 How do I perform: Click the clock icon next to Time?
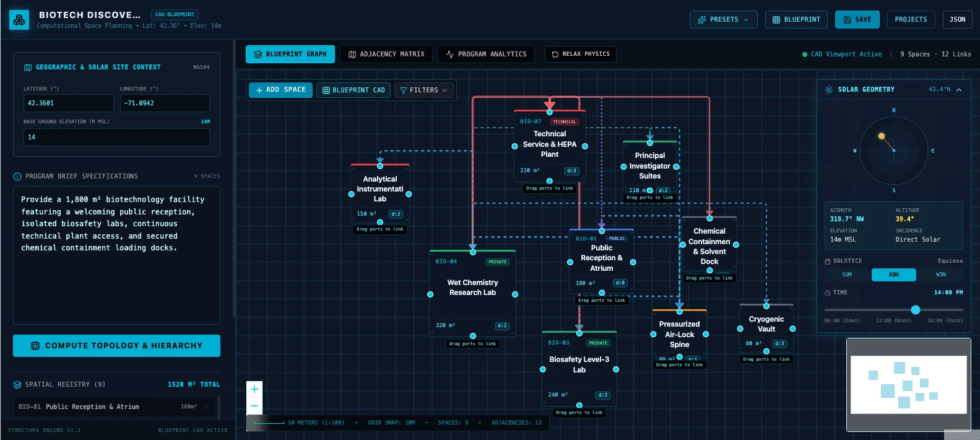(x=828, y=293)
